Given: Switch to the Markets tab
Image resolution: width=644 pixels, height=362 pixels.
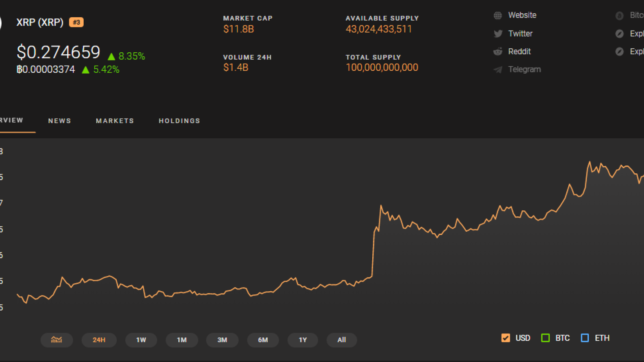Looking at the screenshot, I should [x=115, y=121].
